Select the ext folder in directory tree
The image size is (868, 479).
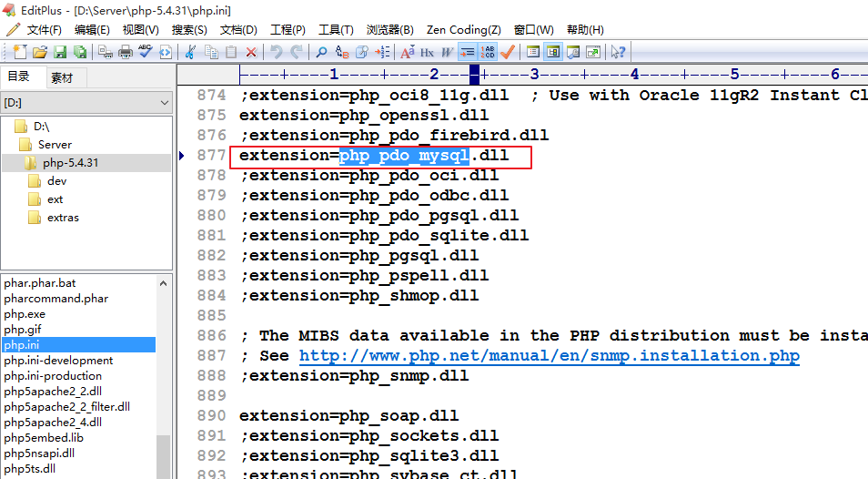tap(56, 199)
